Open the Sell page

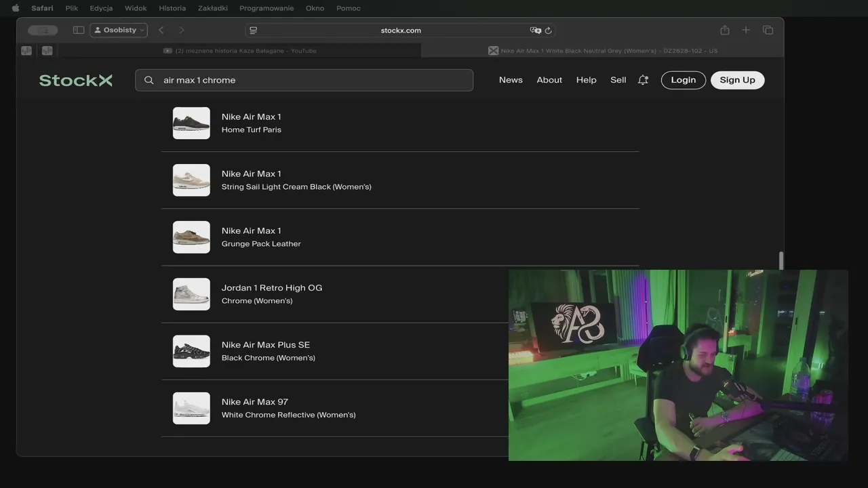tap(618, 80)
